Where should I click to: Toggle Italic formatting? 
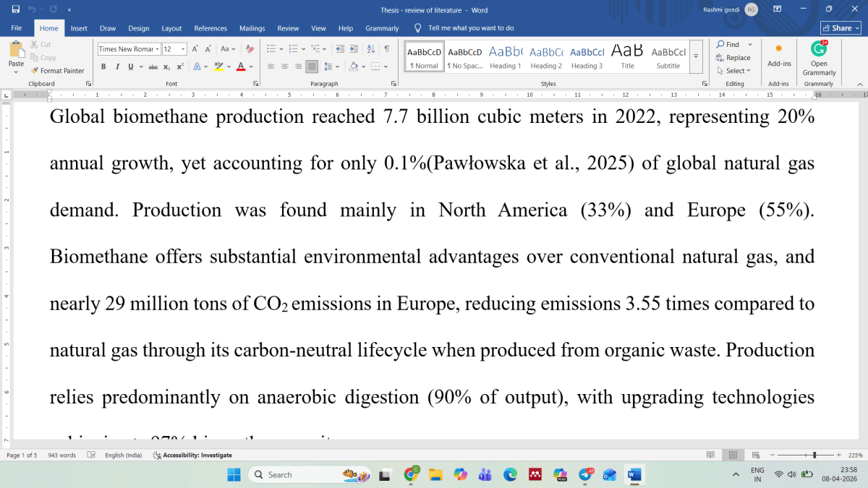(117, 67)
